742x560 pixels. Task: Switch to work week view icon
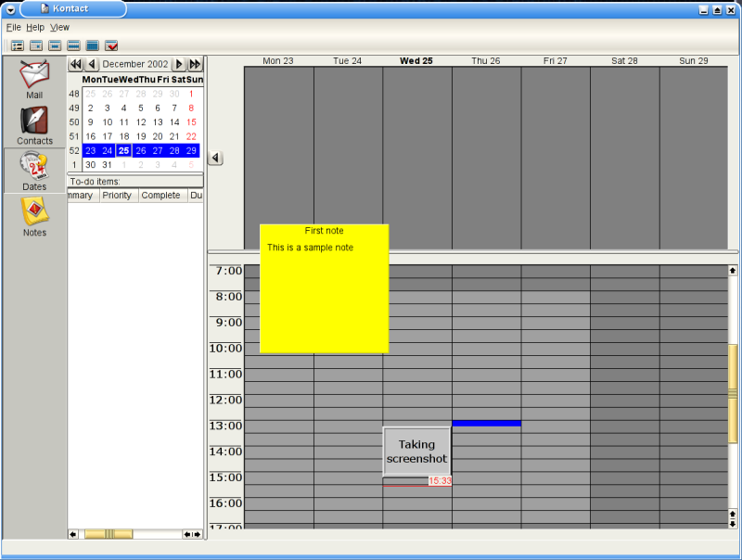click(x=55, y=45)
